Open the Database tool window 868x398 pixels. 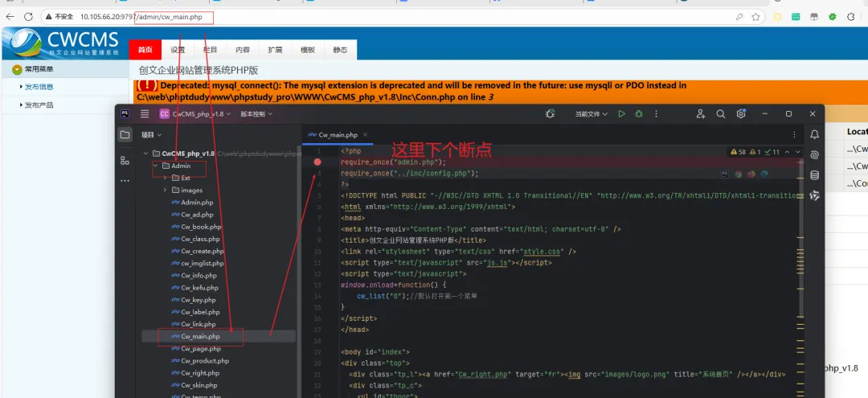click(x=814, y=175)
